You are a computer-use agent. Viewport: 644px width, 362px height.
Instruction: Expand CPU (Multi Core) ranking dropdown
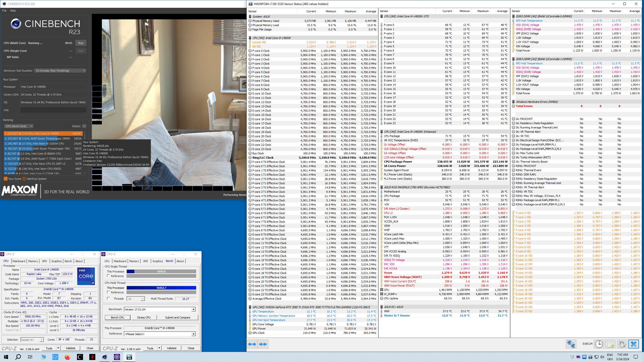click(x=18, y=126)
